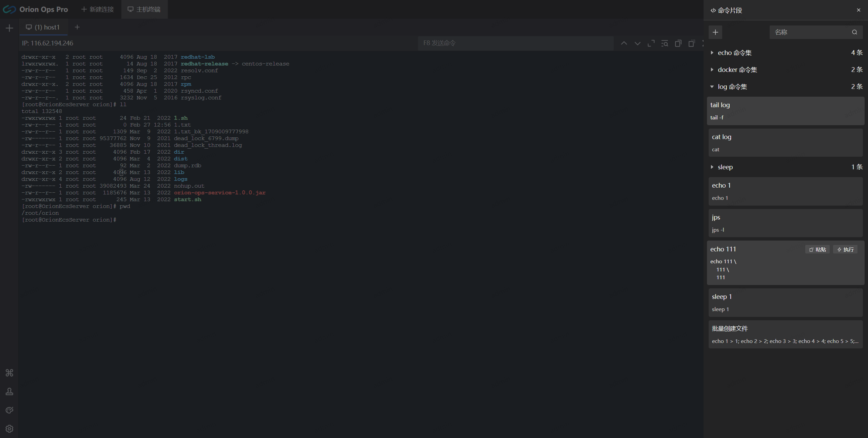Click the copy icon in terminal toolbar
The width and height of the screenshot is (868, 438).
pos(678,43)
